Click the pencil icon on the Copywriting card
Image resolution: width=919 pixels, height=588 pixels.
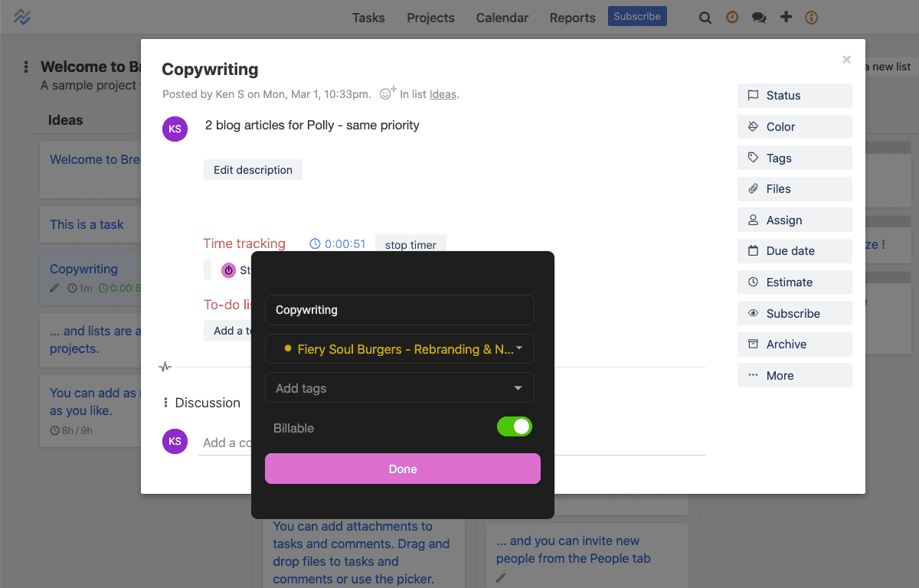54,289
